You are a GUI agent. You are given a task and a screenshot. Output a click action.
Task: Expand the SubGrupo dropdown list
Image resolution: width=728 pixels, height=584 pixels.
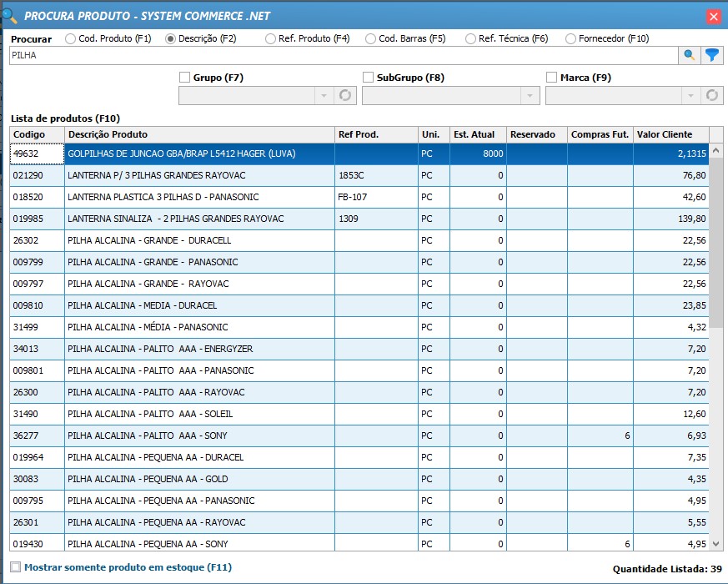529,96
